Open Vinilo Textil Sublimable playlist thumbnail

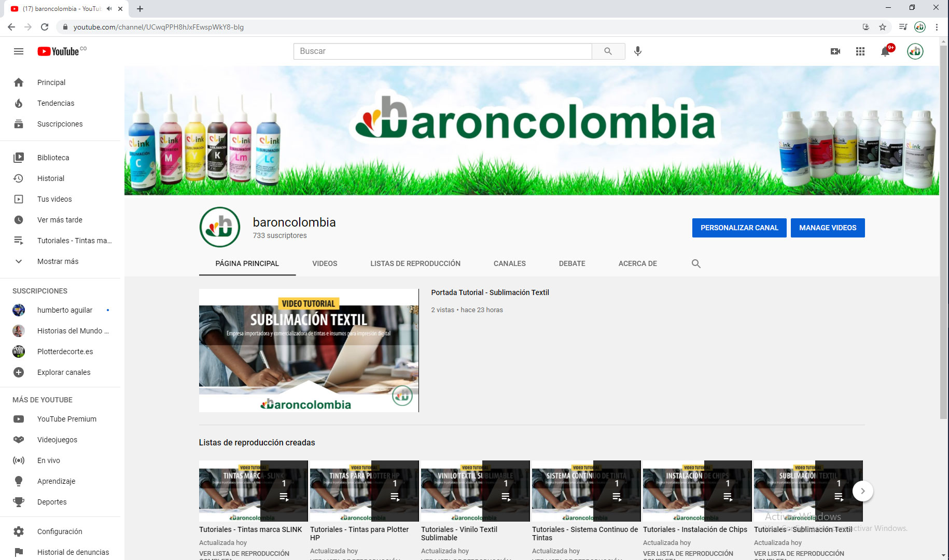point(475,491)
